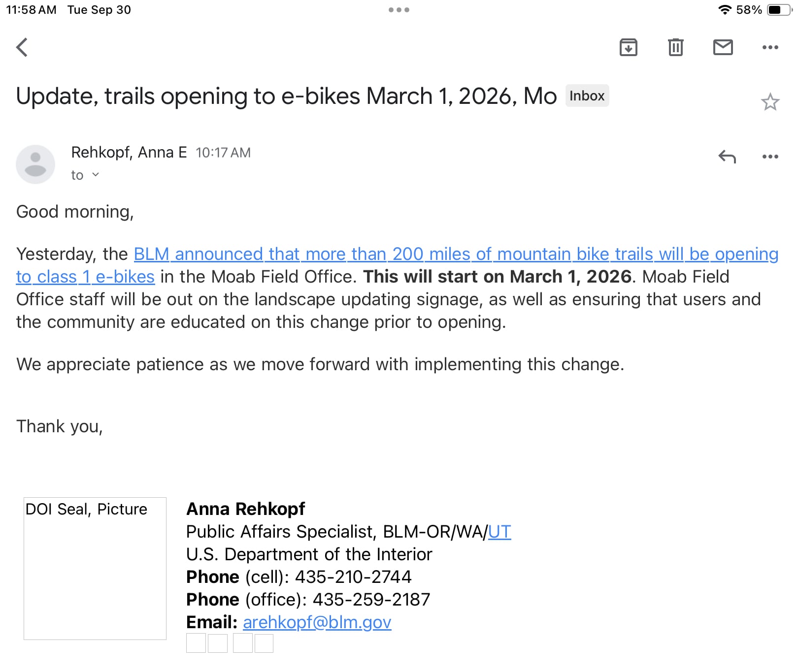
Task: Open the BLM announcement link about 200 miles
Action: 456,254
